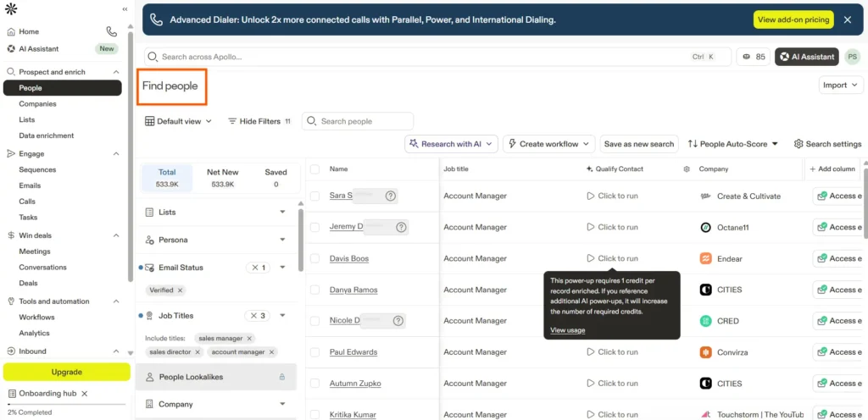
Task: Run Qualify Contact for Paul Edwards
Action: coord(612,352)
